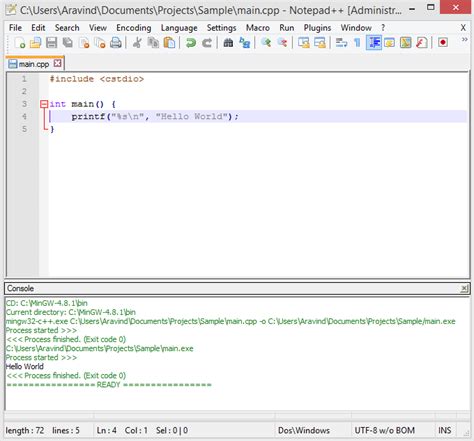This screenshot has height=441, width=474.
Task: Open the Macro menu
Action: [258, 28]
